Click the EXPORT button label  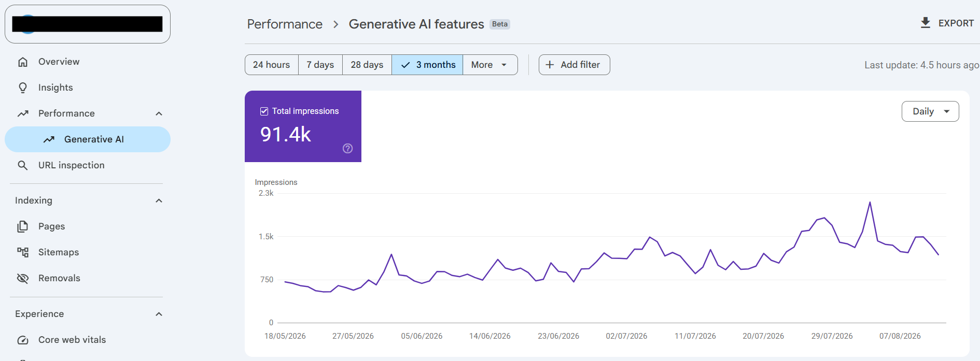pos(956,23)
